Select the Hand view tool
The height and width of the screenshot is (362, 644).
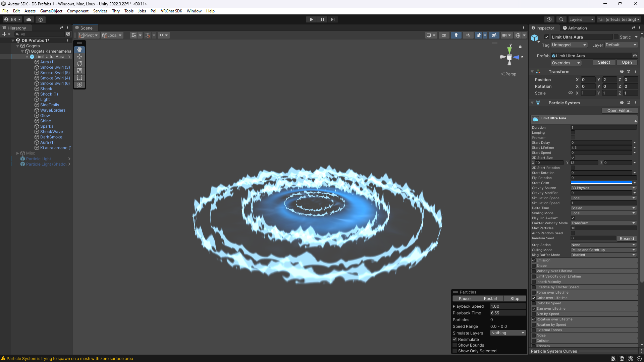[x=79, y=49]
